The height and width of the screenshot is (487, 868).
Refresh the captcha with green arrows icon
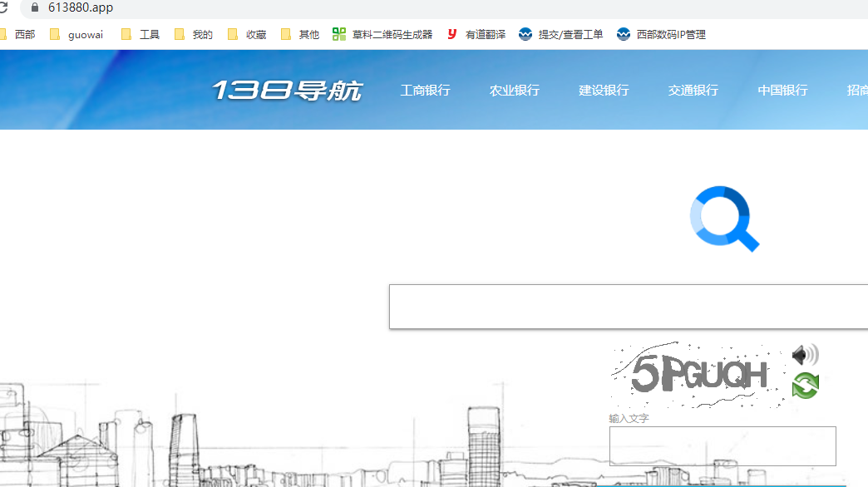[805, 386]
